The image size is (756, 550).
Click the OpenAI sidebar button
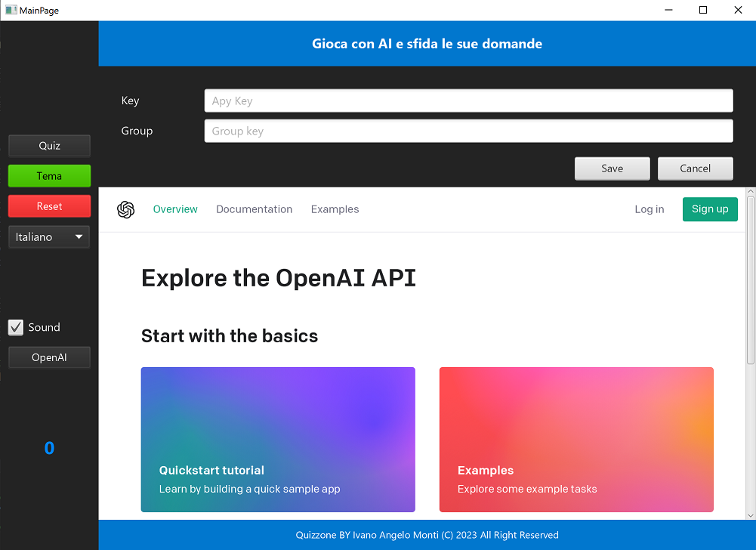coord(49,357)
